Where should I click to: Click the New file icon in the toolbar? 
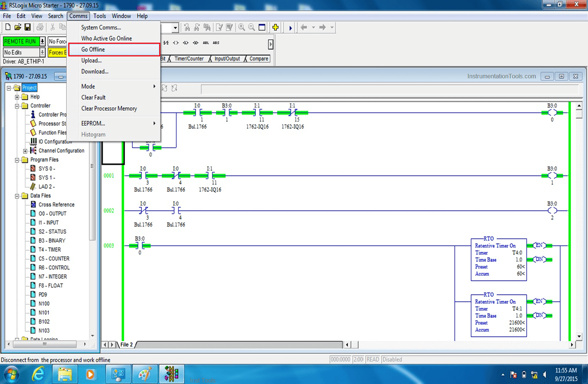[x=8, y=27]
